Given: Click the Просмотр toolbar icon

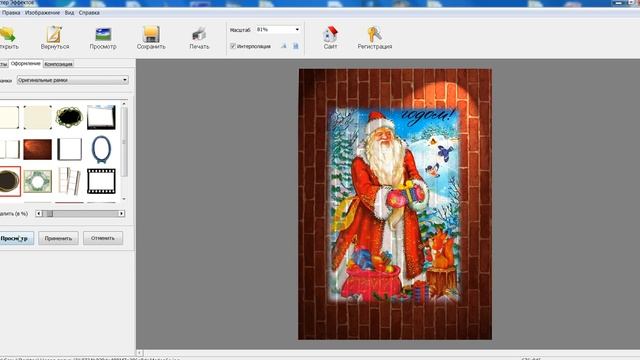Looking at the screenshot, I should [x=103, y=34].
